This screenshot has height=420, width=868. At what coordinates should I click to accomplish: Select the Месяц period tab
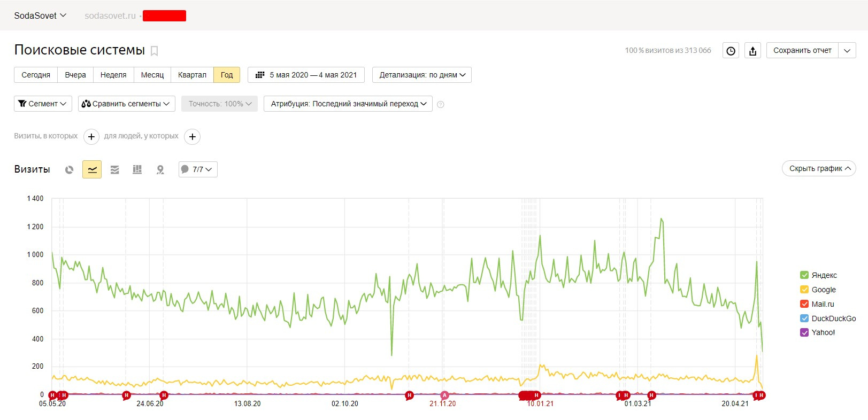(x=152, y=75)
